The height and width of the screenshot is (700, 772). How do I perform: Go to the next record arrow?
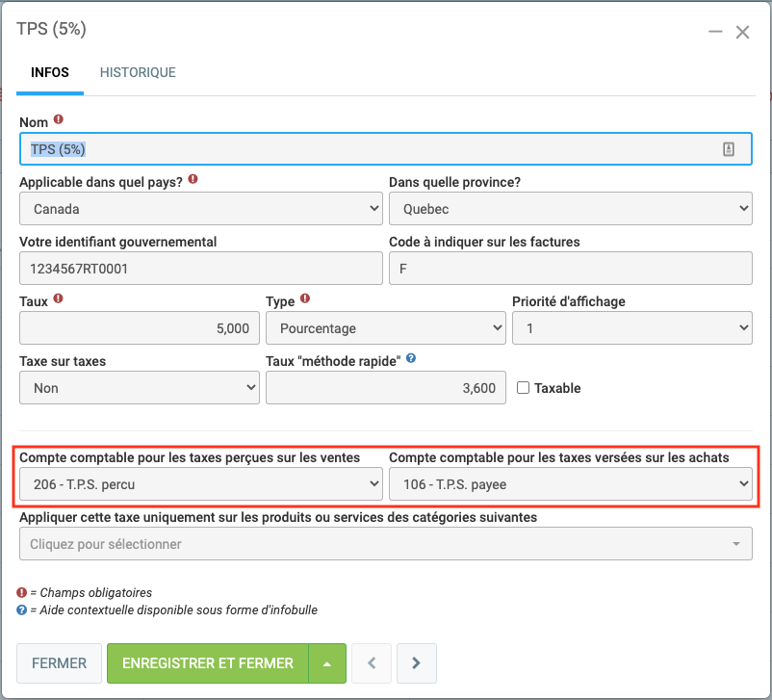coord(416,662)
